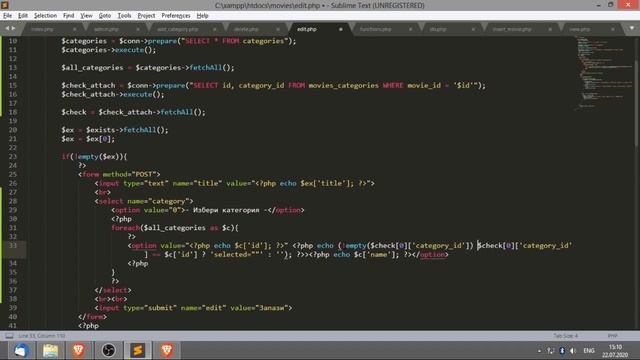Switch to the add_category.php tab

click(186, 29)
